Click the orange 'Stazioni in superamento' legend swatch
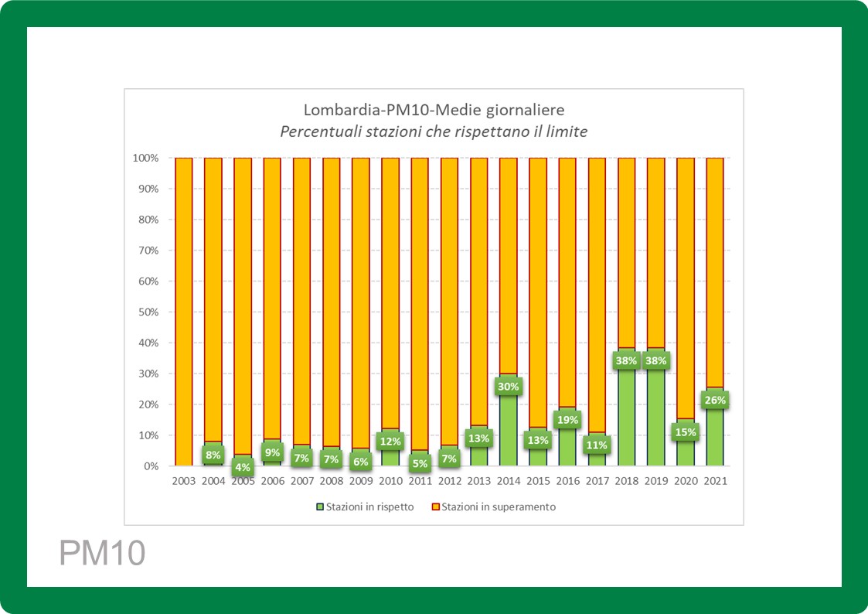The image size is (868, 614). tap(436, 507)
